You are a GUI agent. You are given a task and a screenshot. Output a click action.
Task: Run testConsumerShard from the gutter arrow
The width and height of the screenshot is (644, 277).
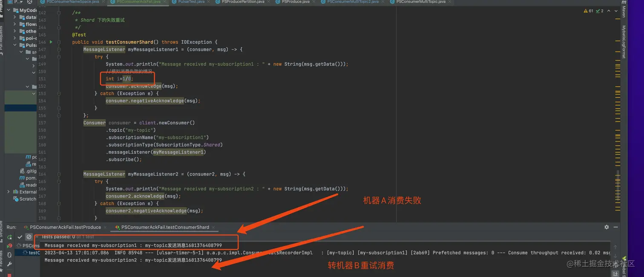[x=51, y=42]
